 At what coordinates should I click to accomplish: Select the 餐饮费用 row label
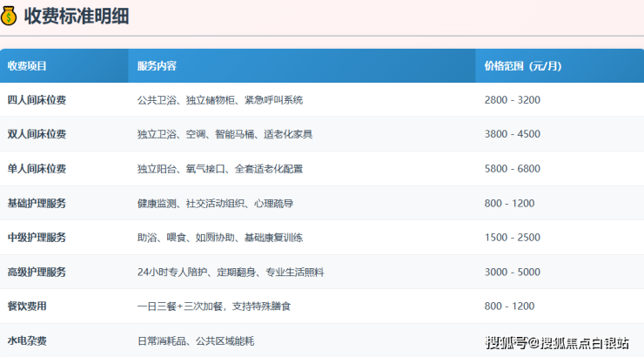click(27, 306)
